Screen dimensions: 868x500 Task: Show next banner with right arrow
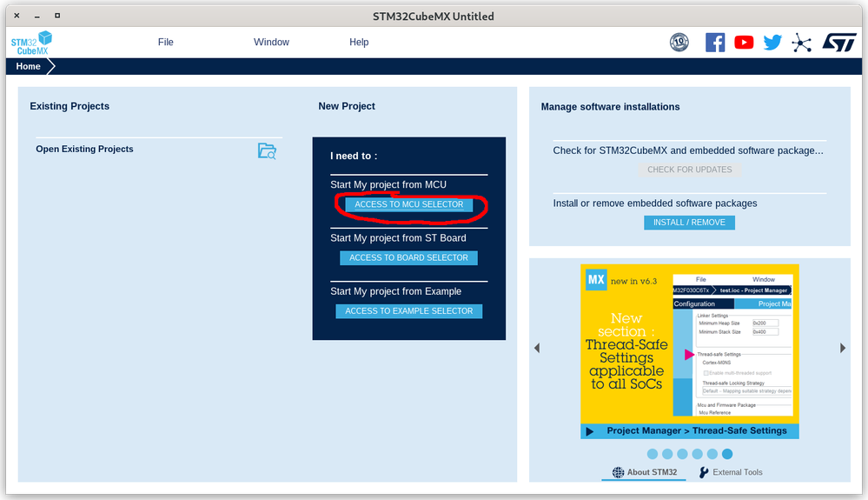(x=843, y=348)
